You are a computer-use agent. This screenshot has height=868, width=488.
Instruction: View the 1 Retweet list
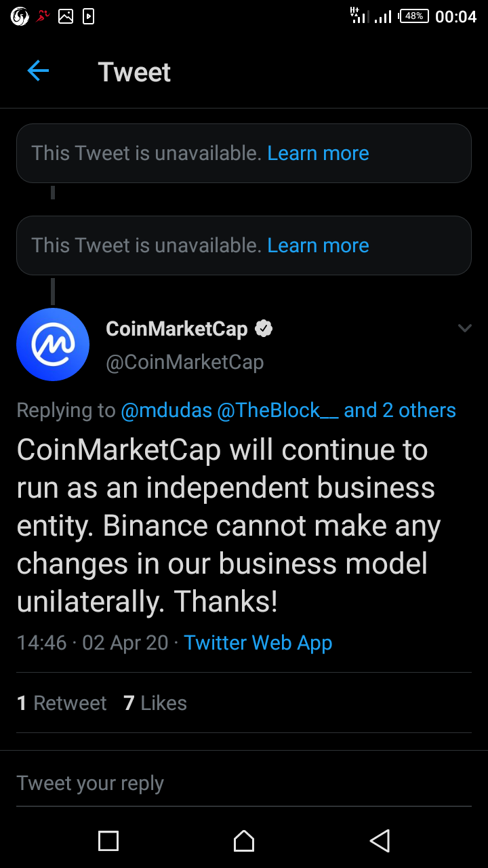click(x=62, y=703)
